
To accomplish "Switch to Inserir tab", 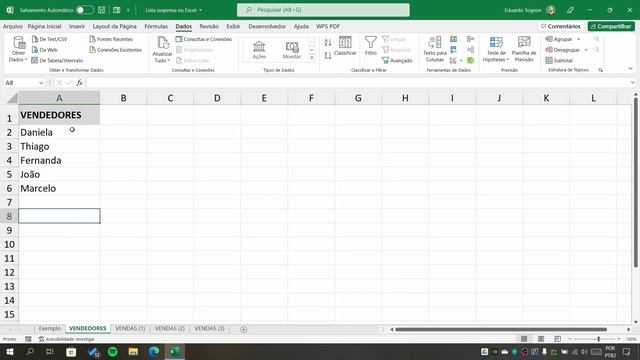I will tap(77, 26).
